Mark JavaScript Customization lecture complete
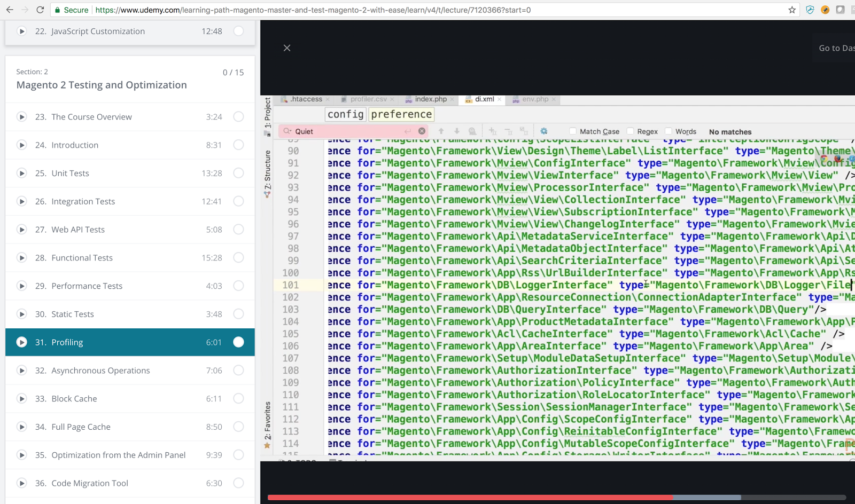855x504 pixels. coord(238,31)
